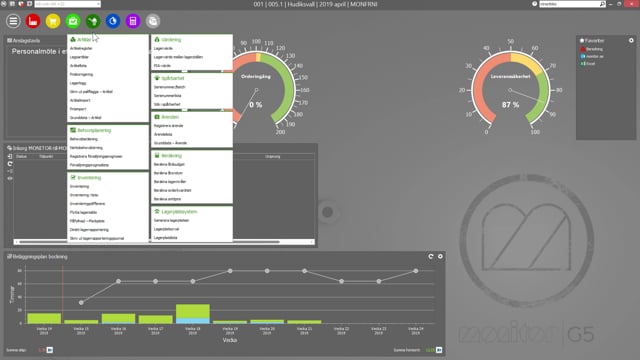Click the blue button beside Summa fortsatt

(x=439, y=350)
